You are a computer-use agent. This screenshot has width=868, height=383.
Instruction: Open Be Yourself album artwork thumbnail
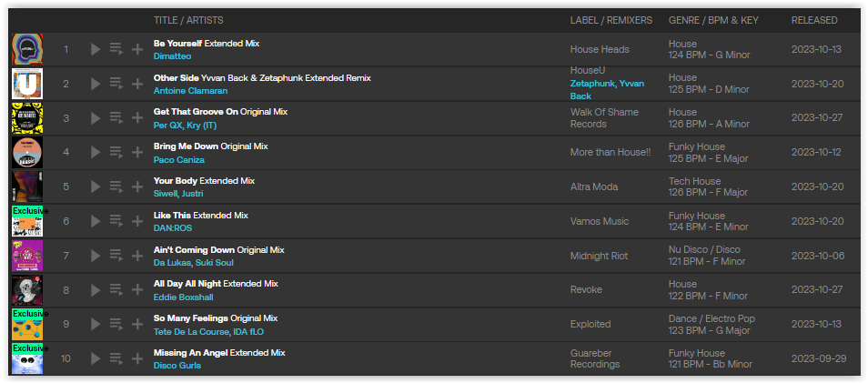point(27,49)
